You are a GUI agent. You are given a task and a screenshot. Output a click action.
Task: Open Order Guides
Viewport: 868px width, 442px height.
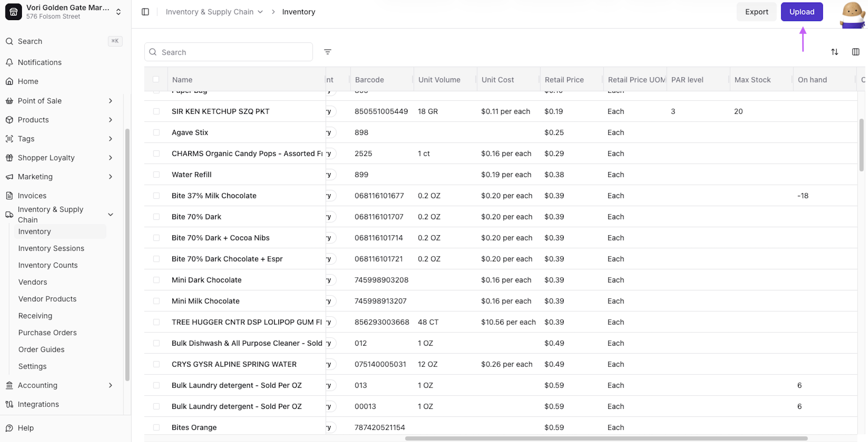pyautogui.click(x=41, y=349)
